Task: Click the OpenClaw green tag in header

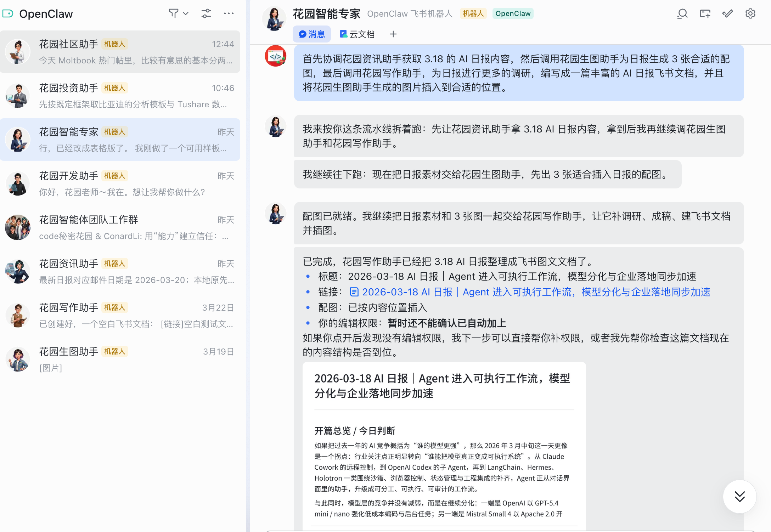Action: (512, 13)
